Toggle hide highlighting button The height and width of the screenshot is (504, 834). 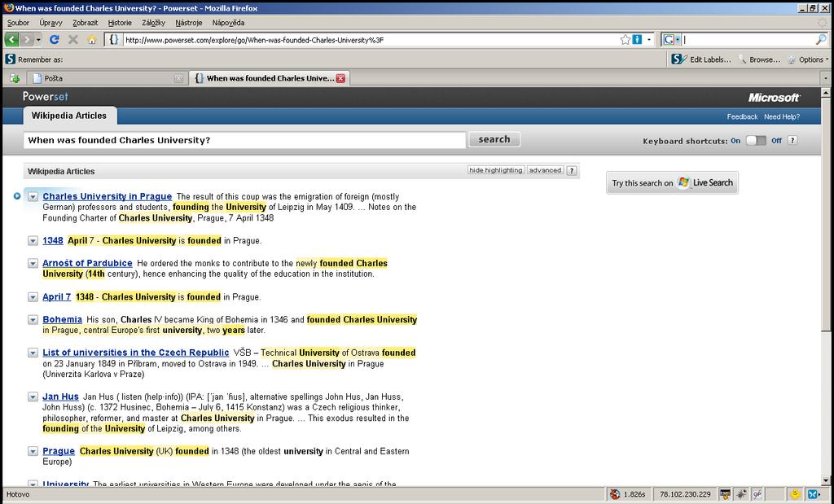tap(496, 170)
